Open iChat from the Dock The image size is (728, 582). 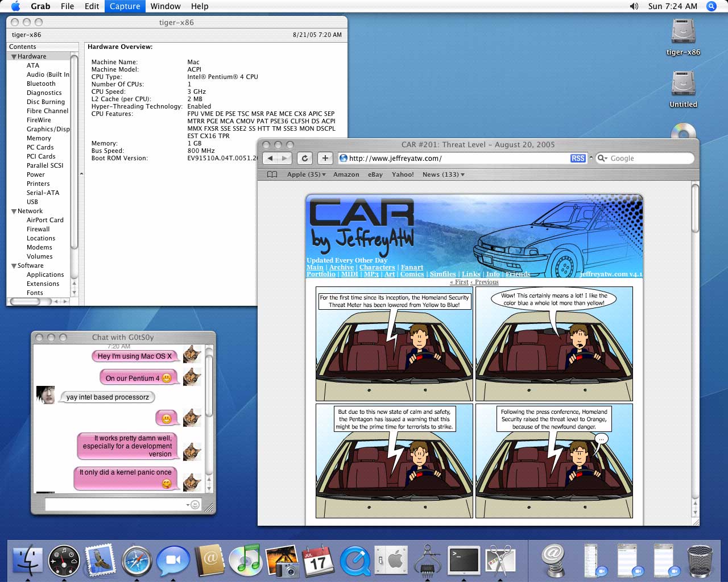(173, 560)
